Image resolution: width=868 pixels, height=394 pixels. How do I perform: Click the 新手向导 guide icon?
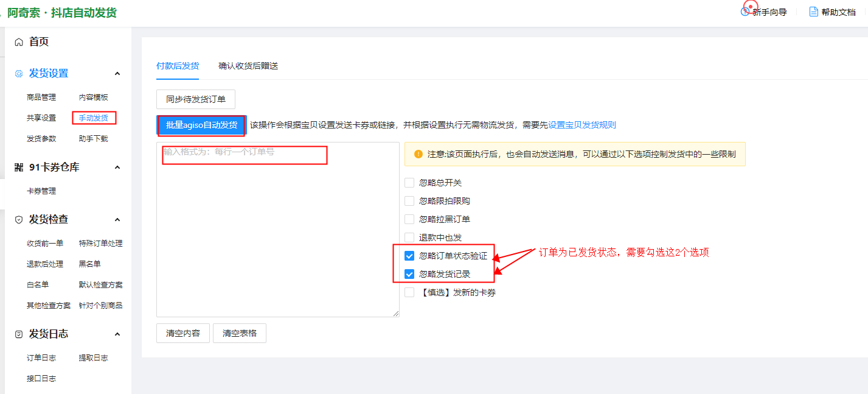745,12
